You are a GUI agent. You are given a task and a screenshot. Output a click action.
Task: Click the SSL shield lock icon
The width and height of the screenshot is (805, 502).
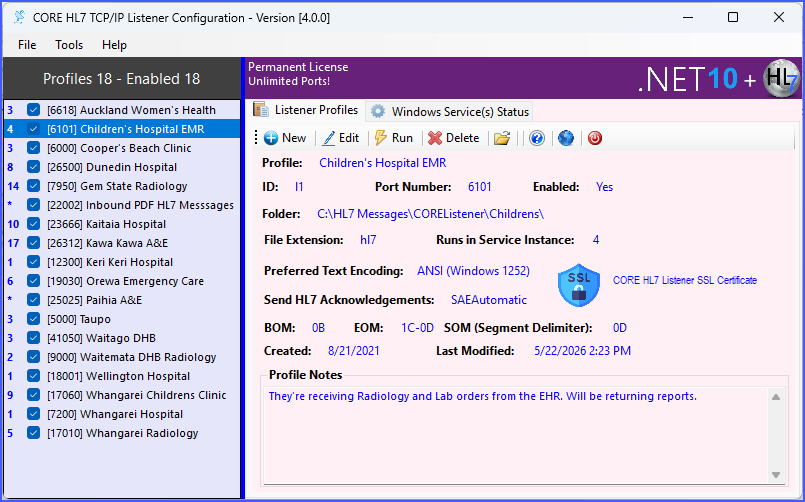pos(579,285)
